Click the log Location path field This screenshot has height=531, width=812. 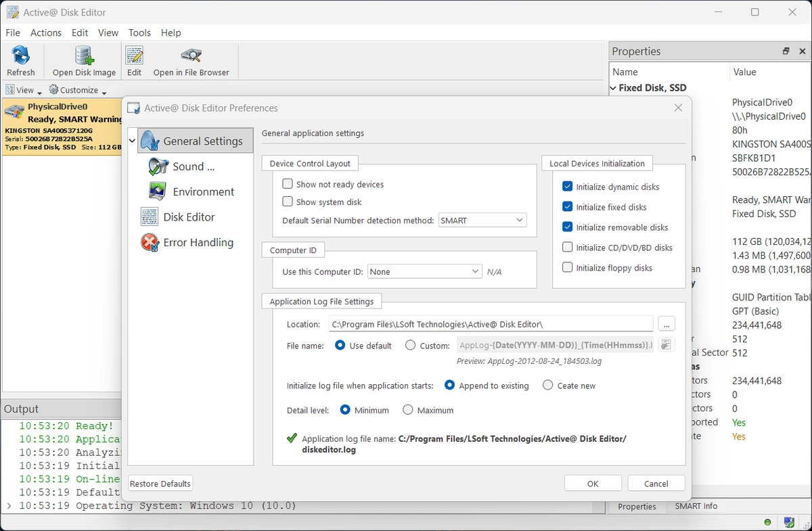(x=491, y=324)
